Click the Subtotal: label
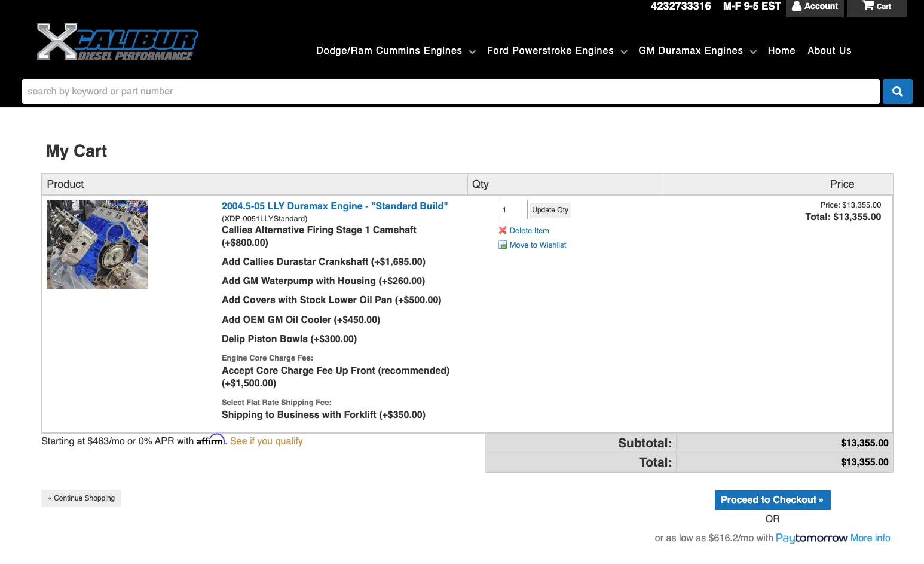Image resolution: width=924 pixels, height=564 pixels. (645, 443)
